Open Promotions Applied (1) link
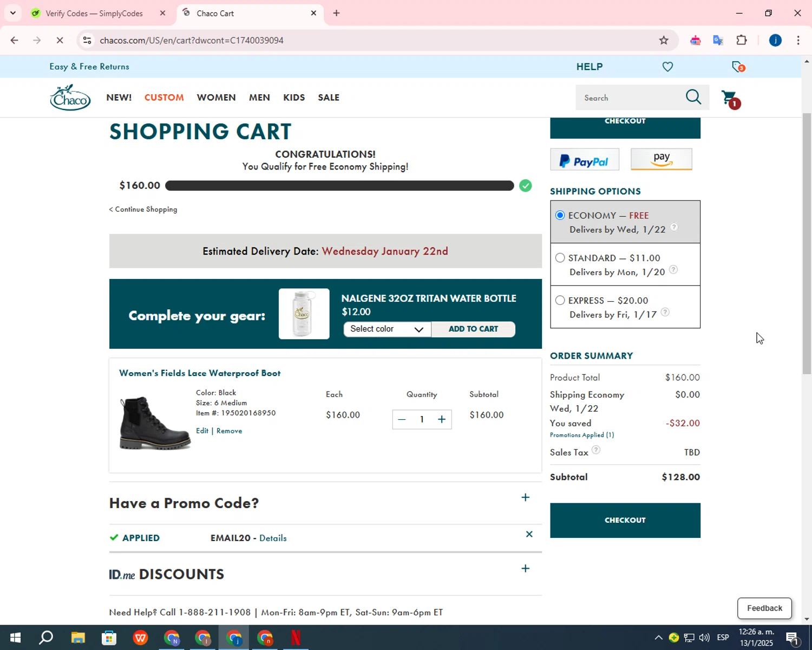 pyautogui.click(x=582, y=435)
